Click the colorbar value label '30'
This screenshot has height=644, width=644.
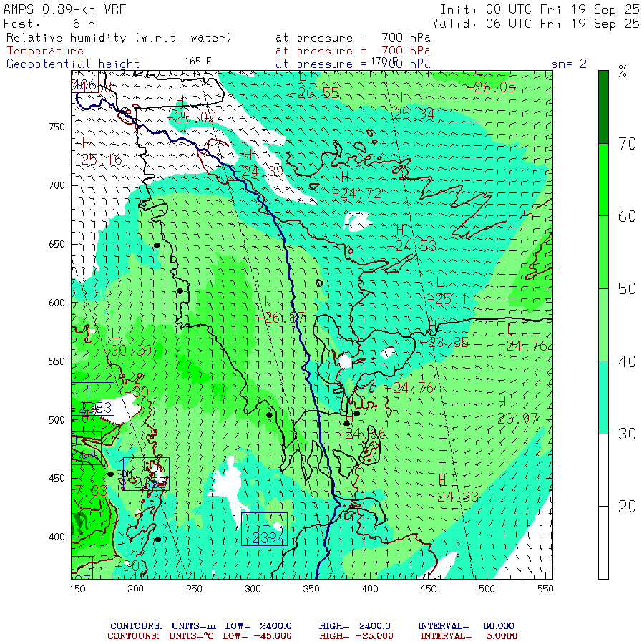tap(627, 434)
